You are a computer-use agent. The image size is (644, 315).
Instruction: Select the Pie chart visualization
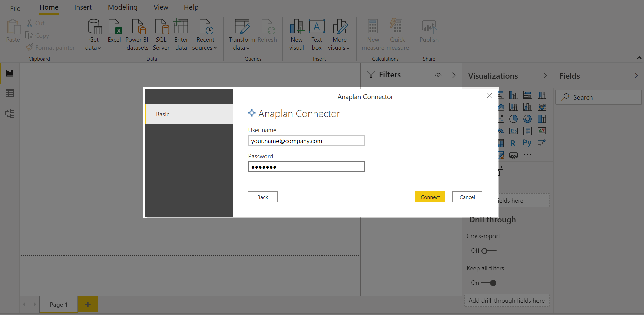point(513,119)
